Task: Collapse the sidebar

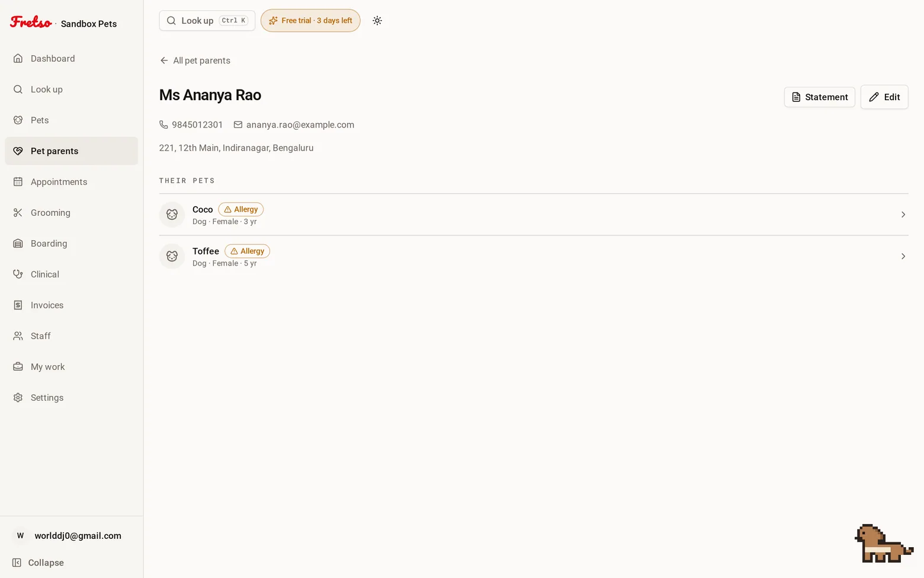Action: (x=38, y=563)
